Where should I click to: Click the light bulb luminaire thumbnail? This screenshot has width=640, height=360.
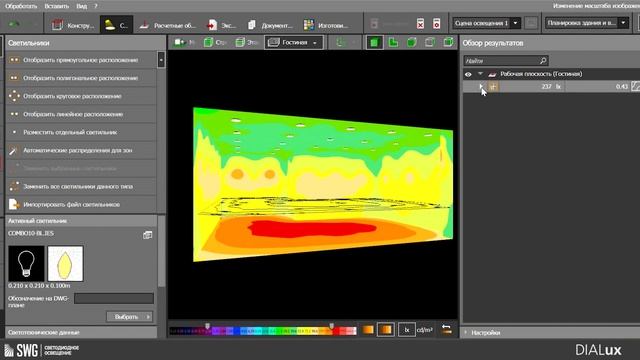[26, 263]
